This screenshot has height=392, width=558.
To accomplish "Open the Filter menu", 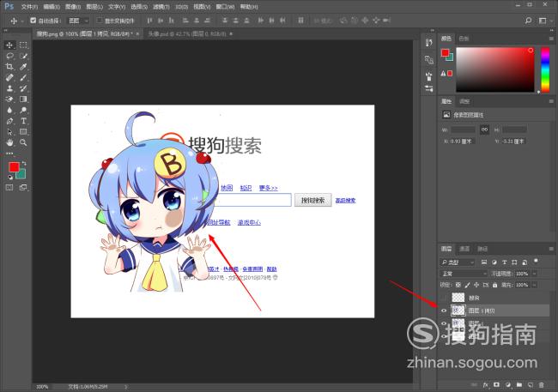I will 161,7.
